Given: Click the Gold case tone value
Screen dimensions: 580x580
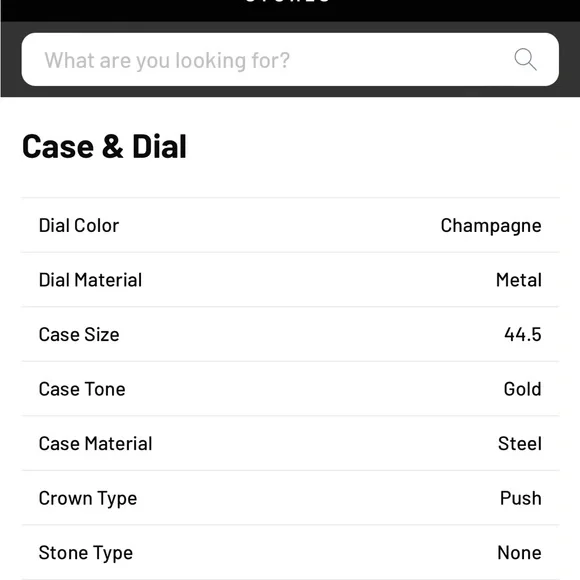Looking at the screenshot, I should pyautogui.click(x=522, y=389).
